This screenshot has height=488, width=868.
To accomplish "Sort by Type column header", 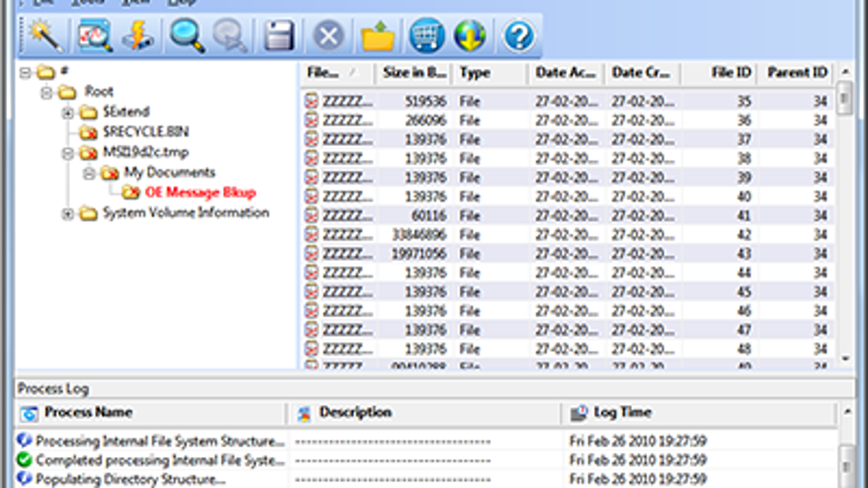I will point(490,73).
